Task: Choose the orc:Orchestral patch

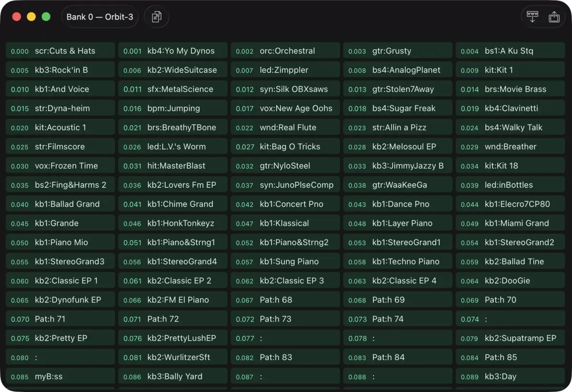Action: pos(286,51)
